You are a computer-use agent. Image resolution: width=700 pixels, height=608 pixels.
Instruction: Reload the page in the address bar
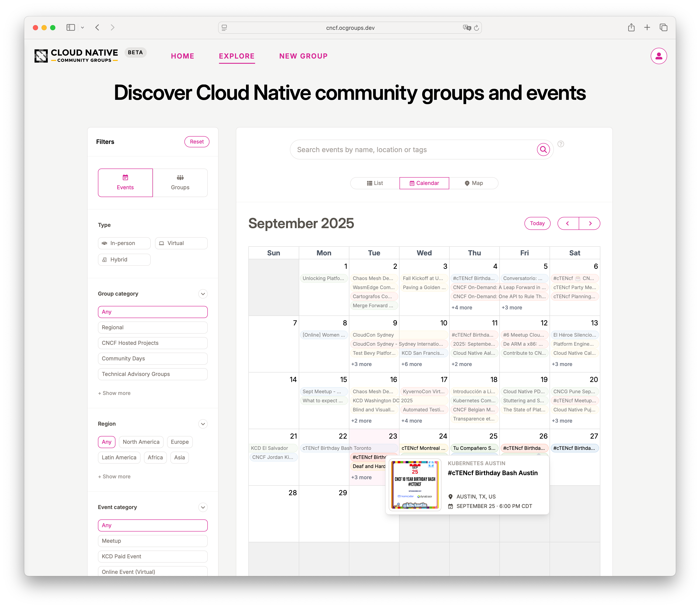(x=476, y=28)
